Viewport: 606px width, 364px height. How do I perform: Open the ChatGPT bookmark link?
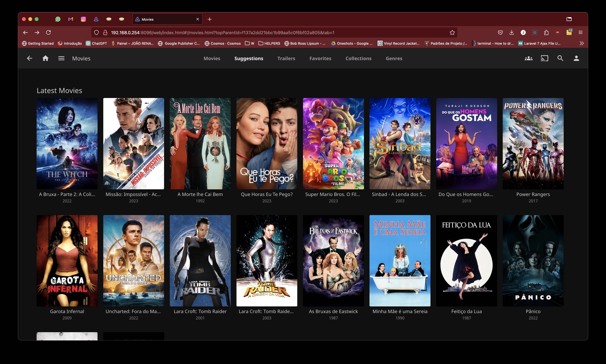pos(96,43)
